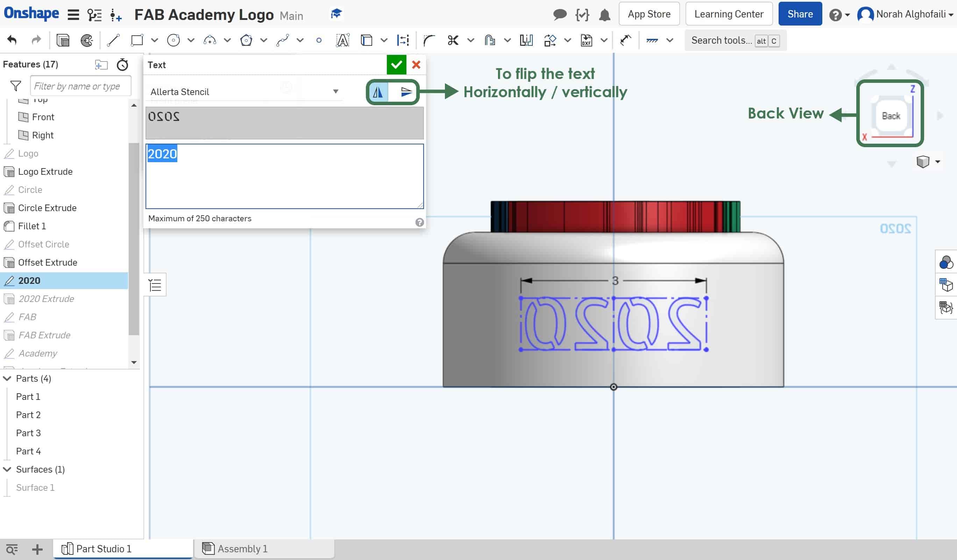This screenshot has width=957, height=560.
Task: Select the Spline sketch tool
Action: [283, 40]
